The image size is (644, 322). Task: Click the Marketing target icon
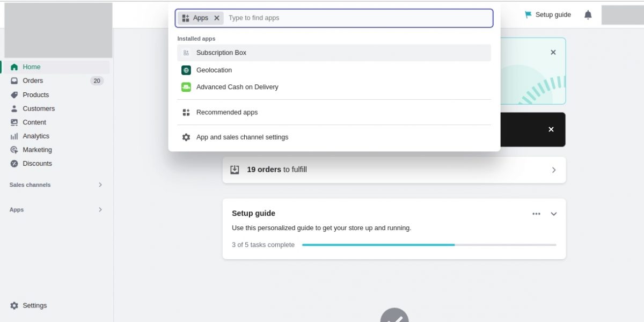point(14,150)
